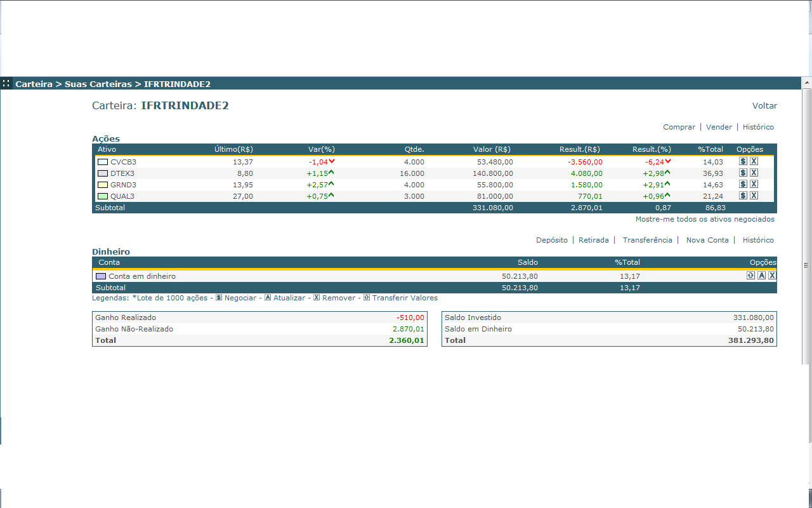
Task: Click the 140.800,00 value for DTEX3
Action: pos(493,173)
